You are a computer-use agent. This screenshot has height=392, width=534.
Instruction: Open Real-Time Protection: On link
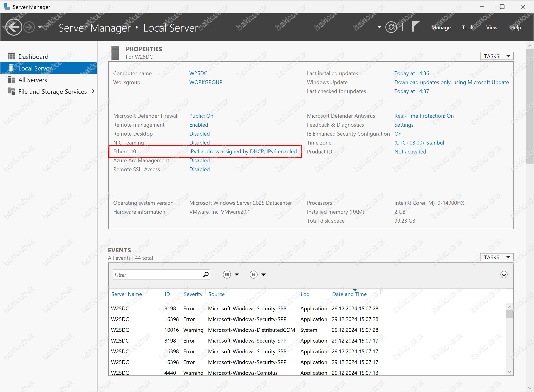click(424, 116)
